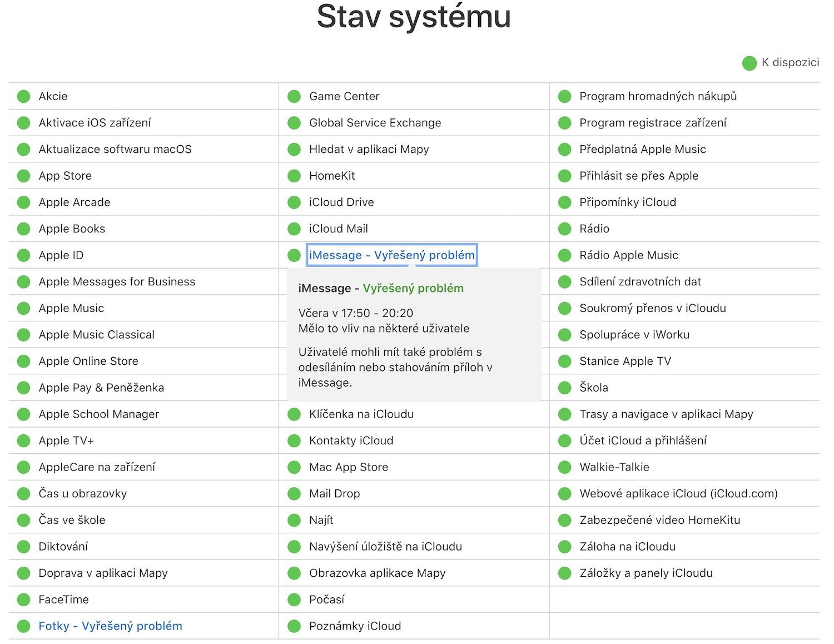The image size is (834, 644).
Task: Click the green dot next to Mail Drop
Action: click(294, 494)
